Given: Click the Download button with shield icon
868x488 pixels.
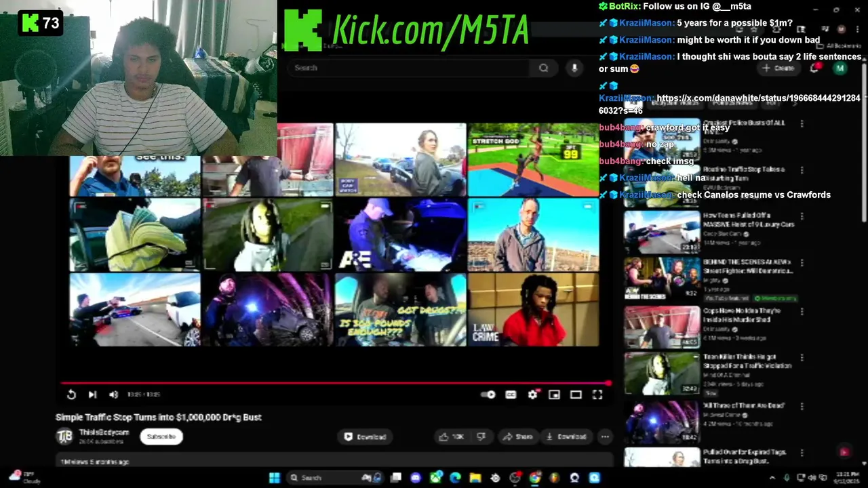Looking at the screenshot, I should (366, 437).
